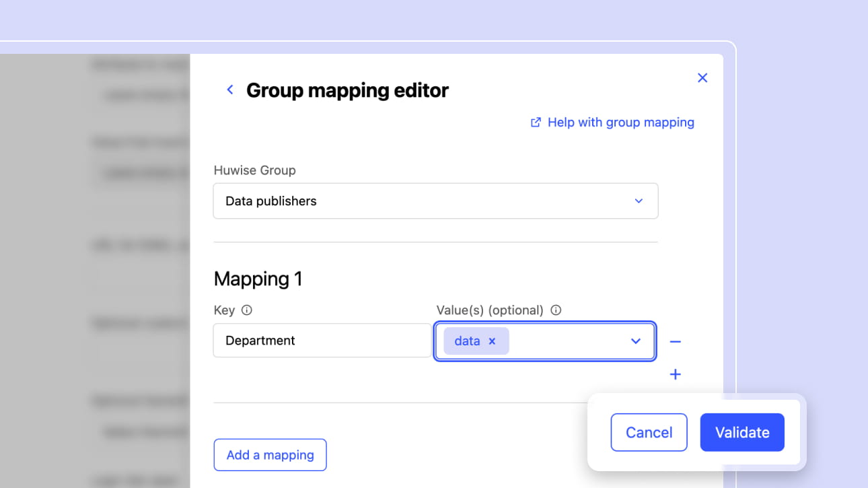Remove the data tag with its x
Image resolution: width=868 pixels, height=488 pixels.
[x=493, y=341]
